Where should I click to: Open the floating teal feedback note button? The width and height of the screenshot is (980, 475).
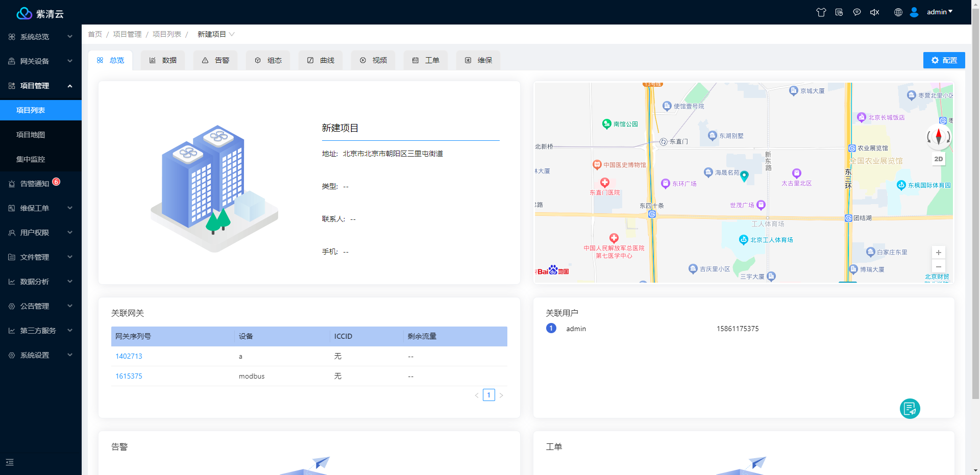(x=910, y=409)
